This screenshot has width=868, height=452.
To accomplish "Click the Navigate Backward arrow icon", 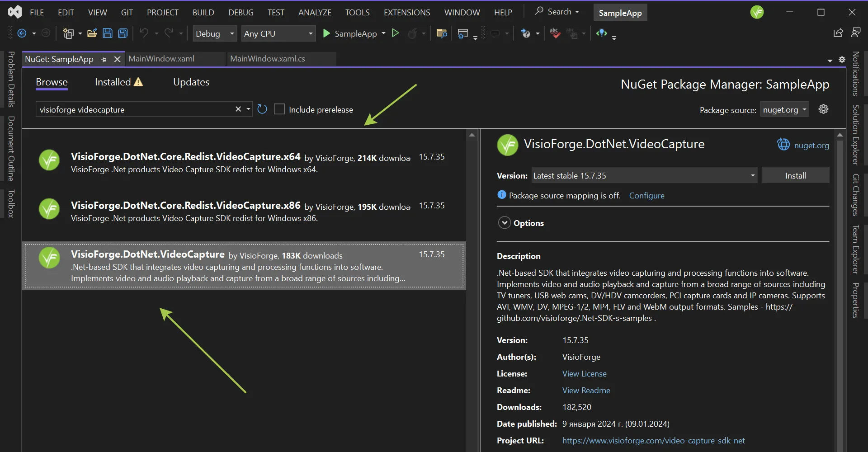I will [x=22, y=33].
